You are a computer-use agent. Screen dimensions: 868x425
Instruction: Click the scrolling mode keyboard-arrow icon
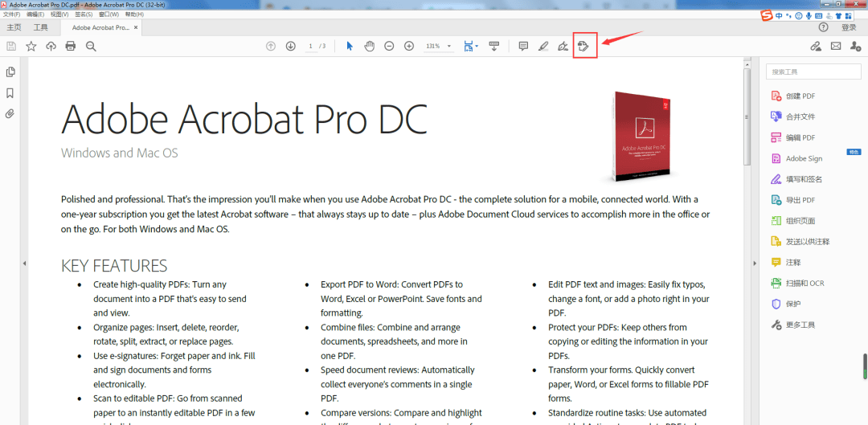click(495, 47)
